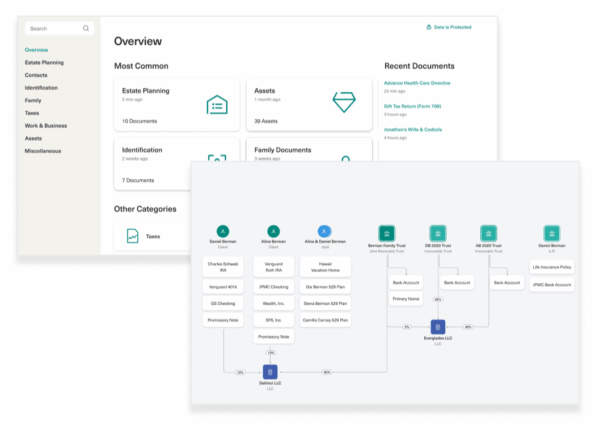Open the Identification category card

click(x=176, y=164)
